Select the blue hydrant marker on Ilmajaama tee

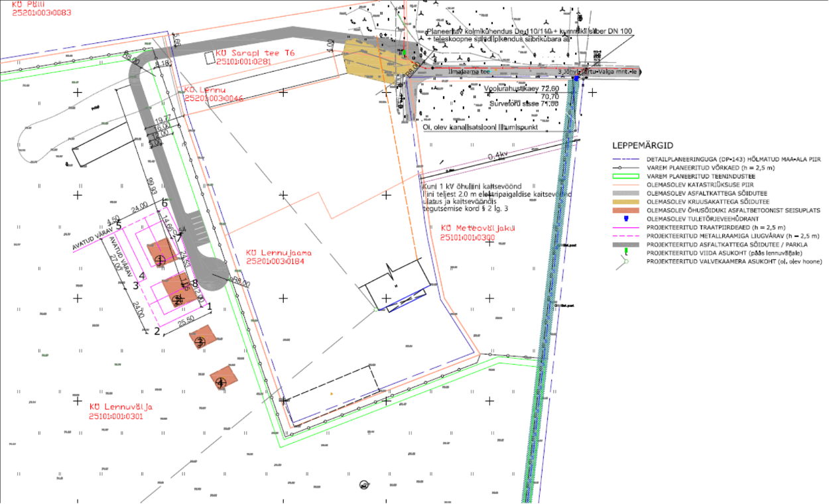576,79
